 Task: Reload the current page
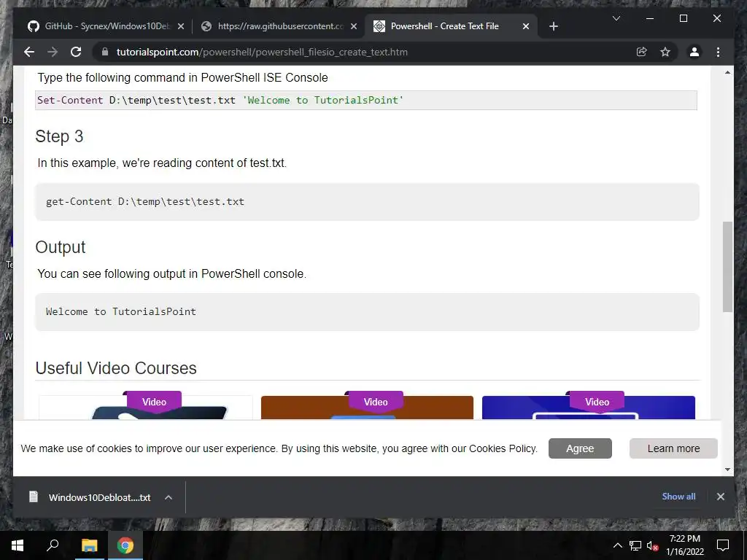click(x=76, y=52)
